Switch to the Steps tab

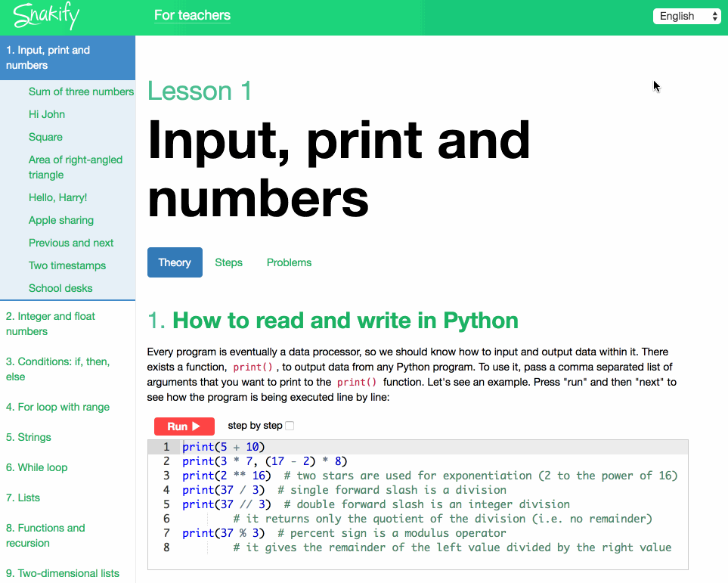[x=229, y=262]
